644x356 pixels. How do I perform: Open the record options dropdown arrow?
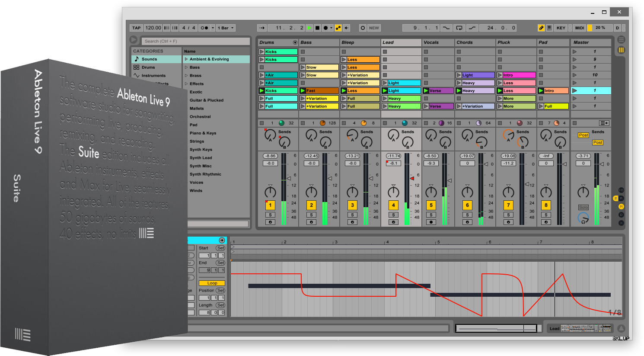(331, 28)
